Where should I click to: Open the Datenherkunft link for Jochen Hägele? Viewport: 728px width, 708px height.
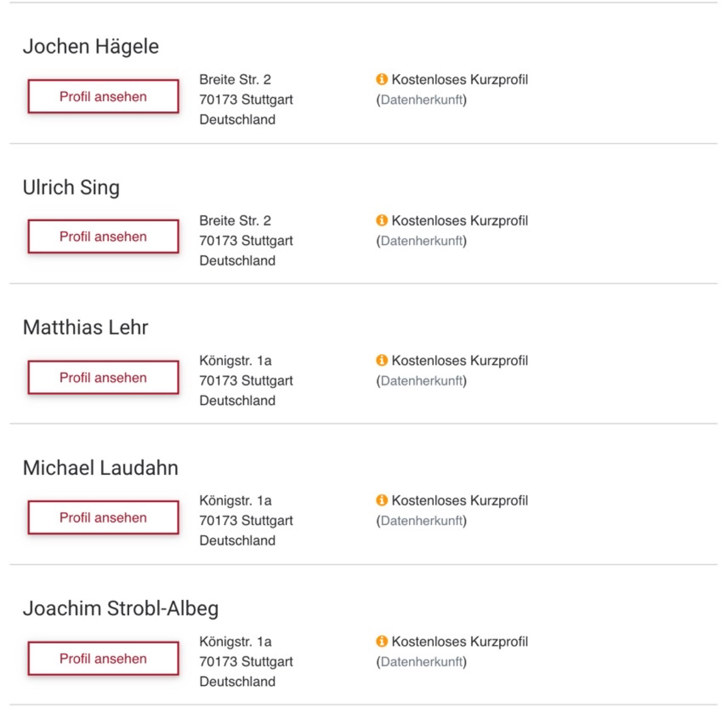tap(422, 100)
